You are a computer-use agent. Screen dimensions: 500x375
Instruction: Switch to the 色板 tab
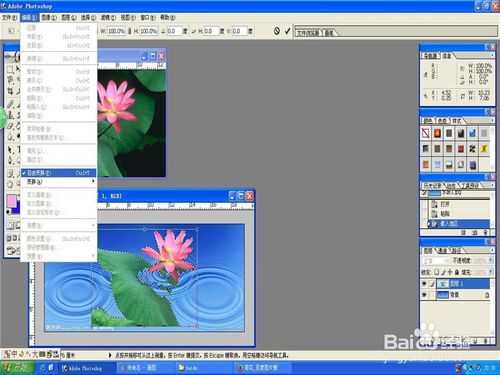[x=442, y=120]
